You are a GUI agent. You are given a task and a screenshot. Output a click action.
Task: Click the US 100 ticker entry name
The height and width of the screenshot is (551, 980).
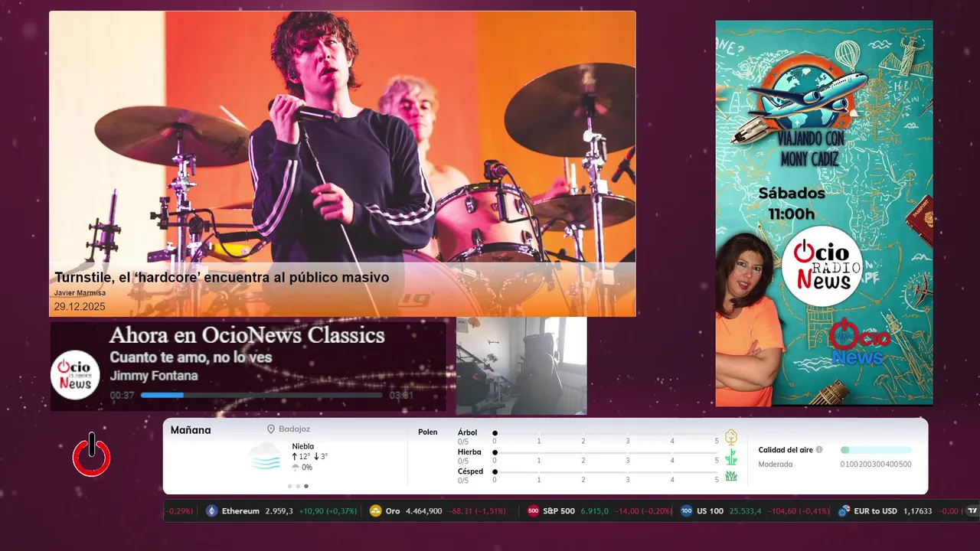point(710,511)
